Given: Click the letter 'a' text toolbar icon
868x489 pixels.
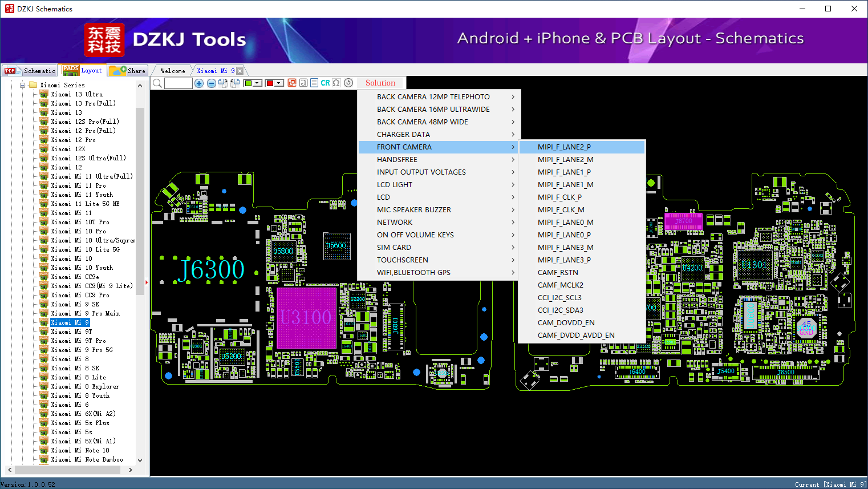Looking at the screenshot, I should point(303,83).
